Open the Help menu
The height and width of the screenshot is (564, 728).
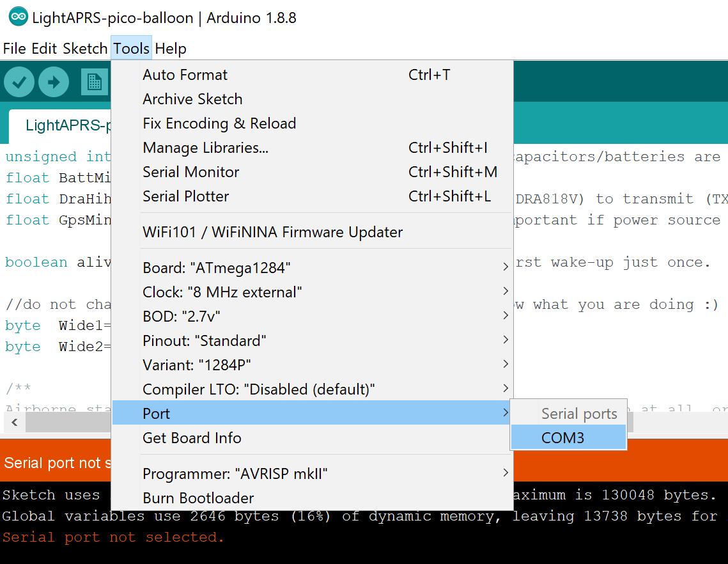(171, 49)
